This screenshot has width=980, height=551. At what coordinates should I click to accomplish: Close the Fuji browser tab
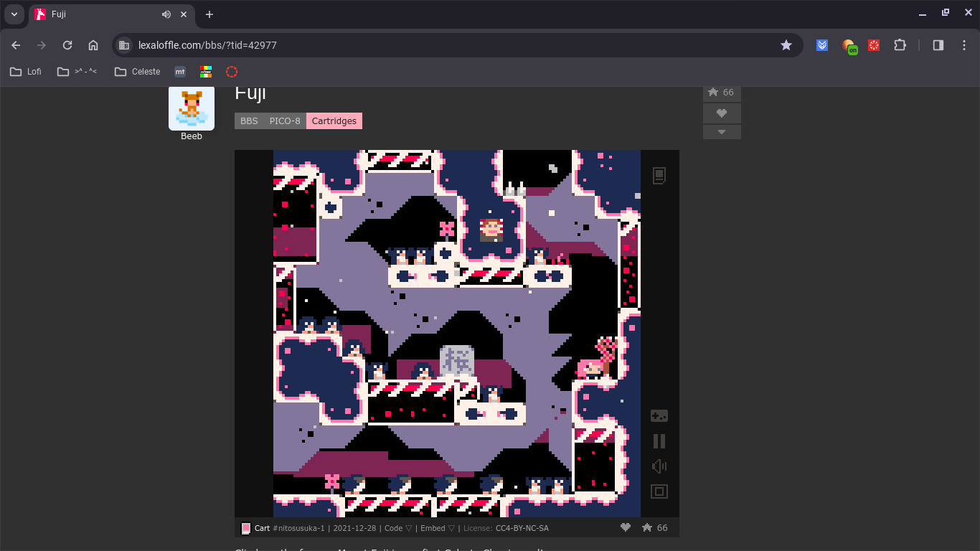click(184, 14)
